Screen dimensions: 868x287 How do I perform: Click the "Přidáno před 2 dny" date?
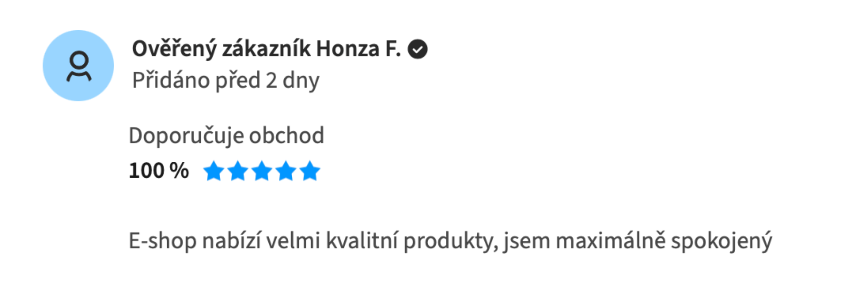(226, 80)
